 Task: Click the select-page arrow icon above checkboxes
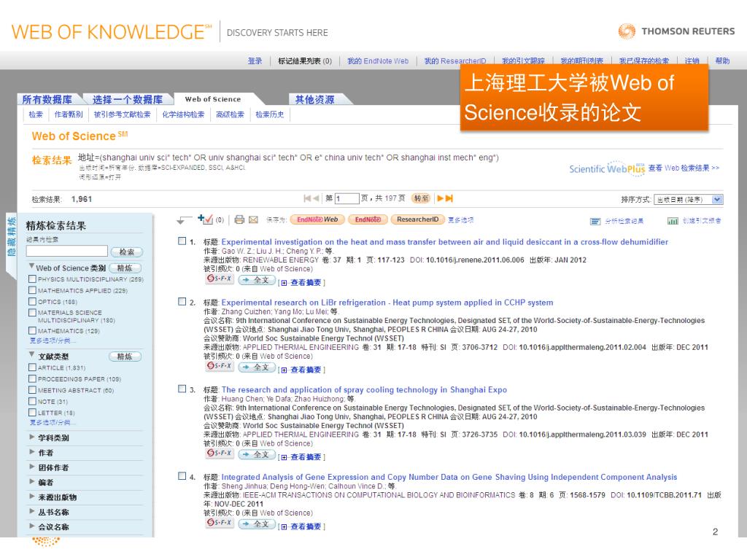183,219
